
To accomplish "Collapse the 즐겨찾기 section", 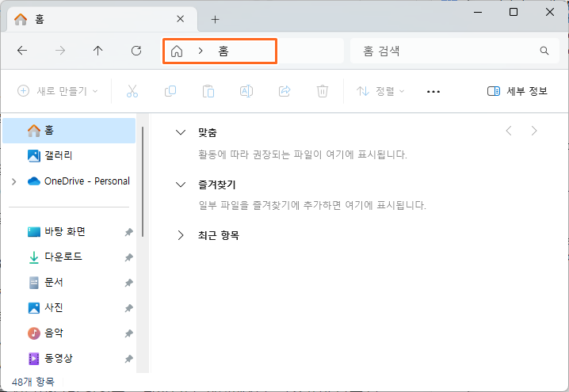I will click(181, 185).
